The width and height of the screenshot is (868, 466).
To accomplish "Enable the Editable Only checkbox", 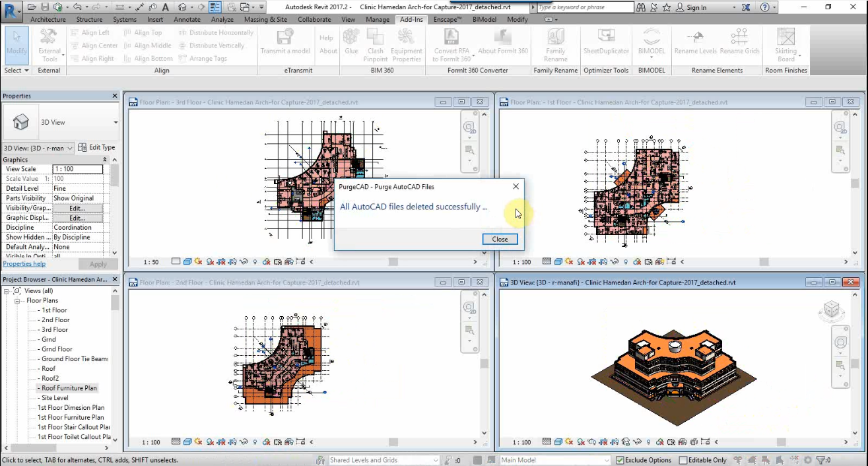I will click(x=683, y=460).
